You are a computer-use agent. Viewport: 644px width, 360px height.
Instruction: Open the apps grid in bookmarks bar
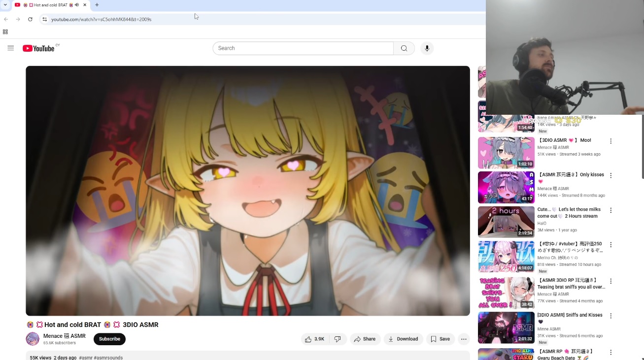(x=5, y=32)
